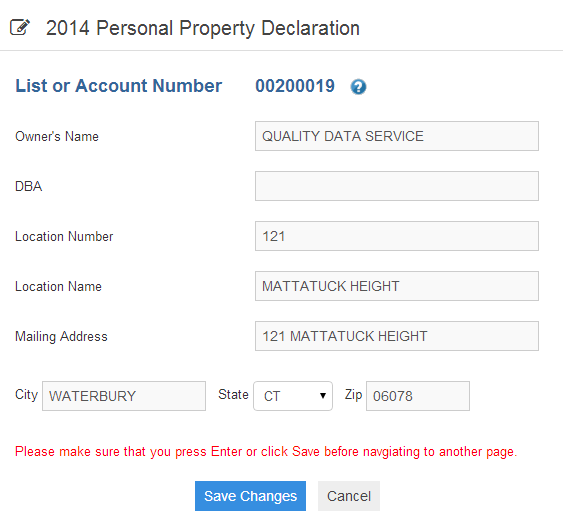Image resolution: width=563 pixels, height=527 pixels.
Task: Click the Location Name field MATTATUCK HEIGHT
Action: [x=397, y=286]
